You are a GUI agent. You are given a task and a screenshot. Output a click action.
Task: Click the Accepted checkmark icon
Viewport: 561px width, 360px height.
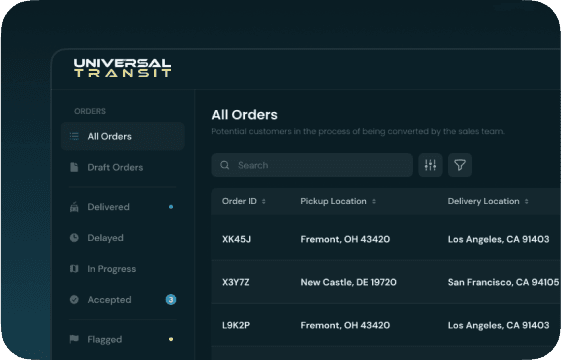[74, 300]
